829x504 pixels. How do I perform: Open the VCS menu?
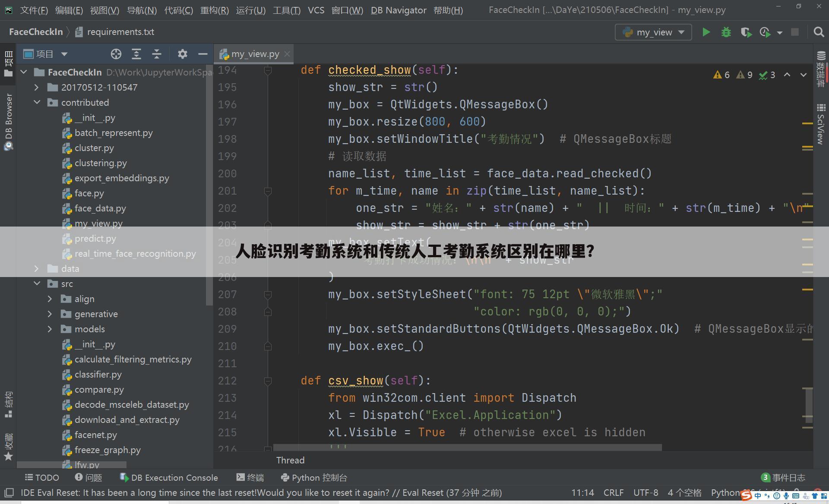(x=316, y=10)
